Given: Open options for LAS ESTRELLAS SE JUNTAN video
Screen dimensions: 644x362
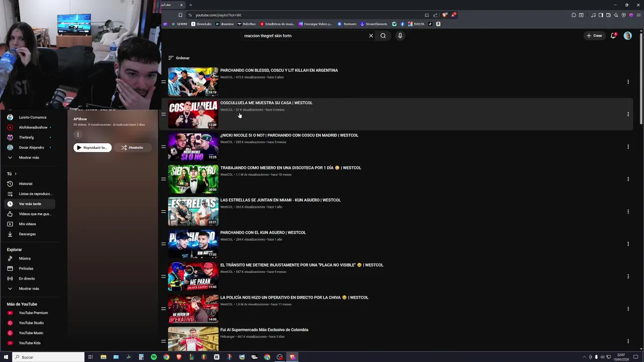Looking at the screenshot, I should [628, 212].
